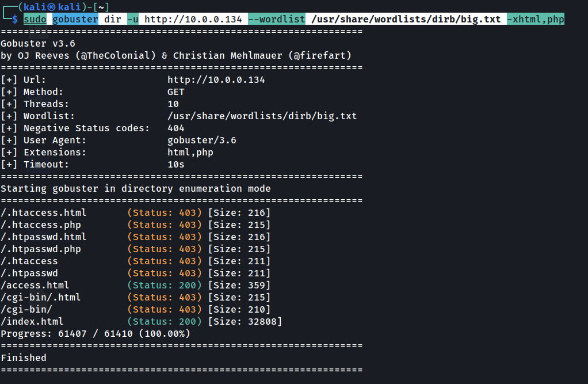Click the URL in the command line
This screenshot has height=384, width=588.
coord(193,20)
